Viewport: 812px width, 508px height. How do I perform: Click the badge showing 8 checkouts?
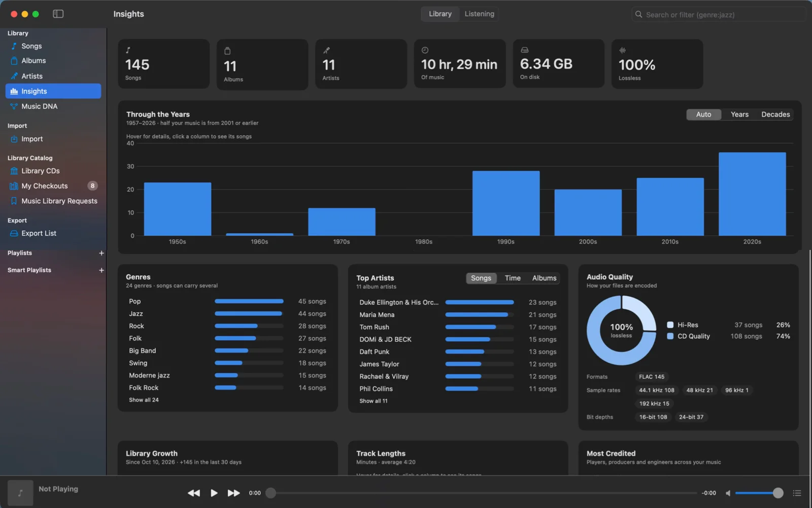click(x=92, y=186)
